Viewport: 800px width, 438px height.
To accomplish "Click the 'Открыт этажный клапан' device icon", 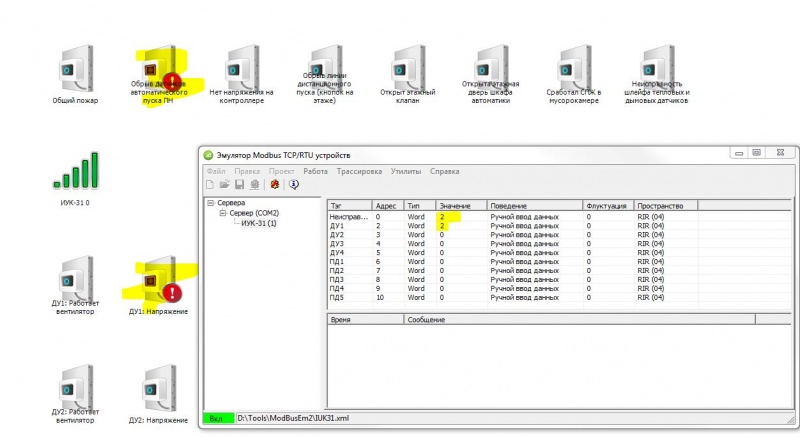I will pyautogui.click(x=410, y=70).
